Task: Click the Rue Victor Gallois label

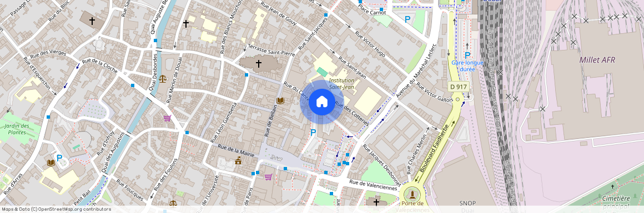Action: click(435, 92)
